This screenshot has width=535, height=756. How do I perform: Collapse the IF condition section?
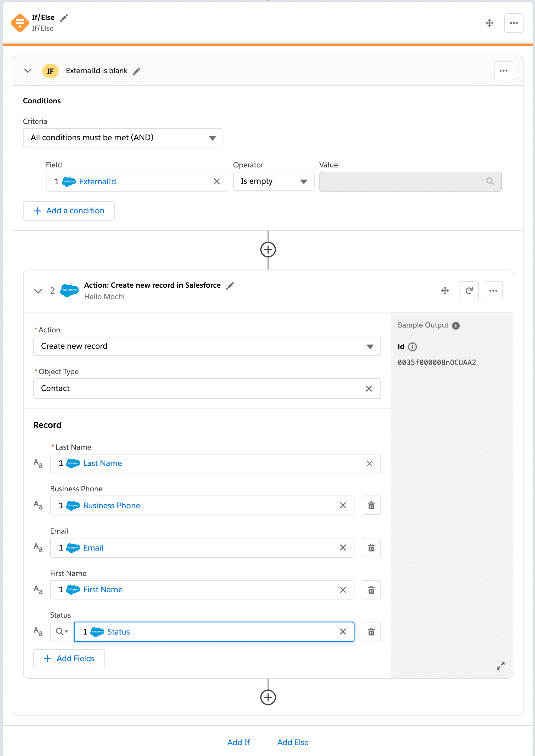pos(28,71)
